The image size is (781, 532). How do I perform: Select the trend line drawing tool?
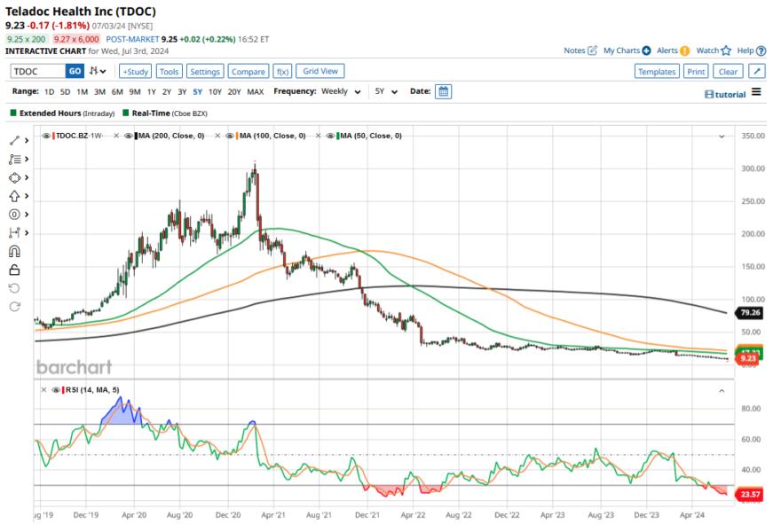pyautogui.click(x=14, y=141)
